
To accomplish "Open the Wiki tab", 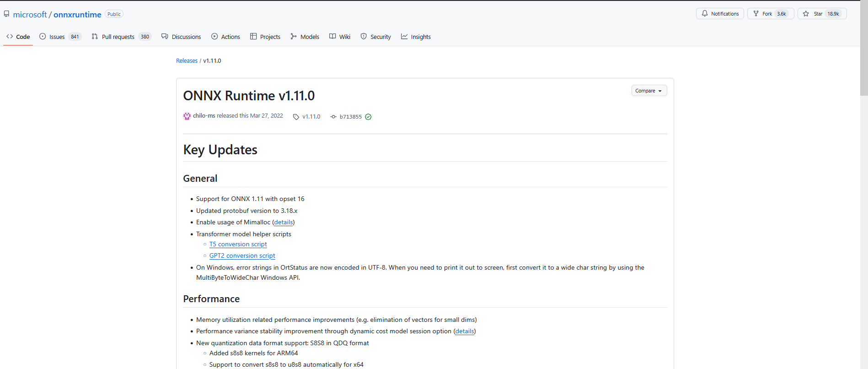I will pos(340,37).
